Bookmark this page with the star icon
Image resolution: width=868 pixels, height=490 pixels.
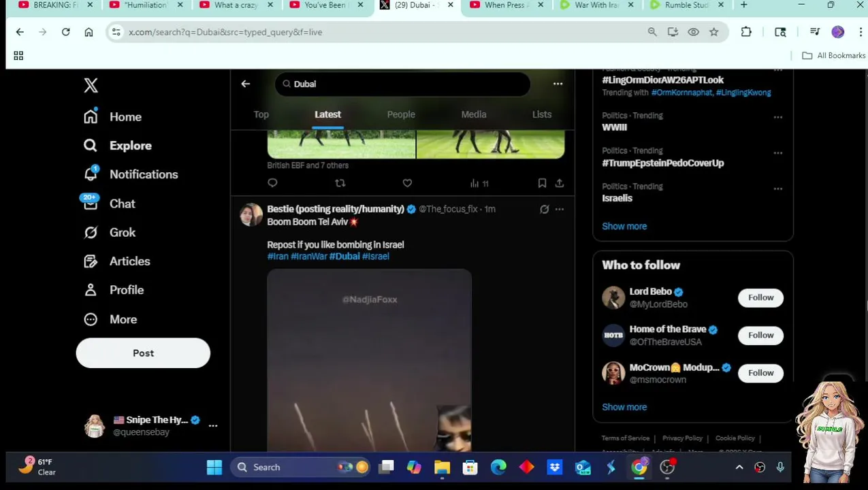[x=713, y=32]
